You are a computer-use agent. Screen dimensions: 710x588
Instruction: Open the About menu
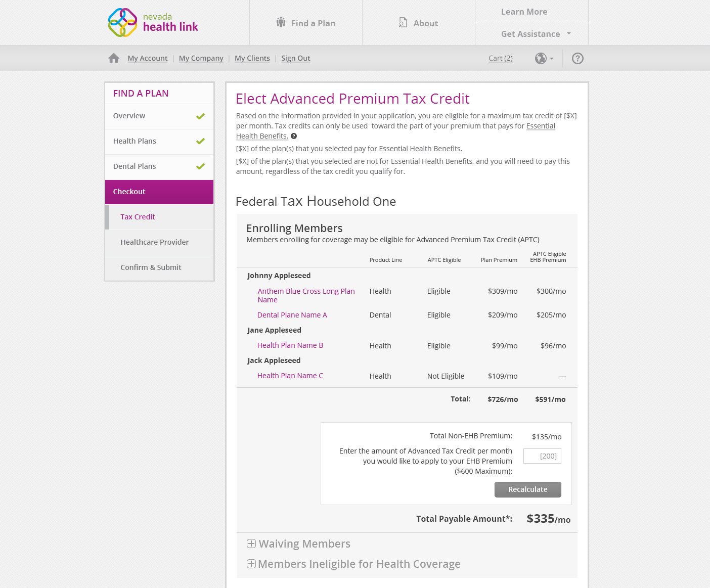pos(419,23)
